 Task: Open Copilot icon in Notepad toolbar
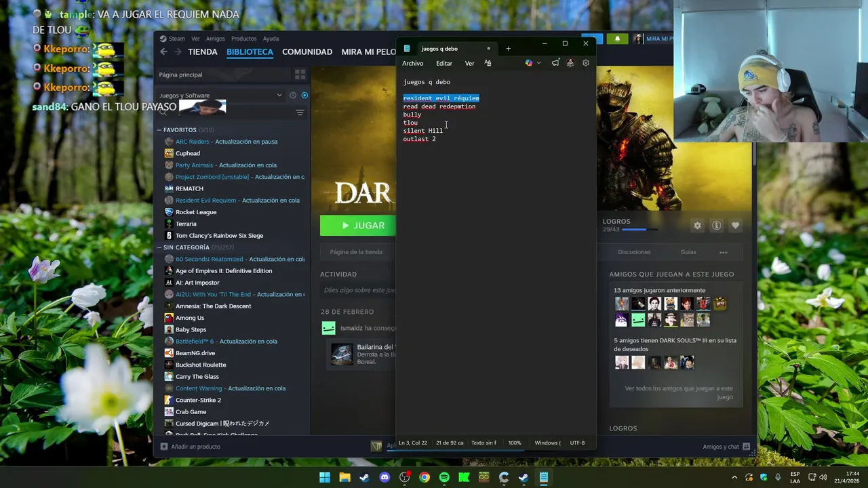[529, 63]
